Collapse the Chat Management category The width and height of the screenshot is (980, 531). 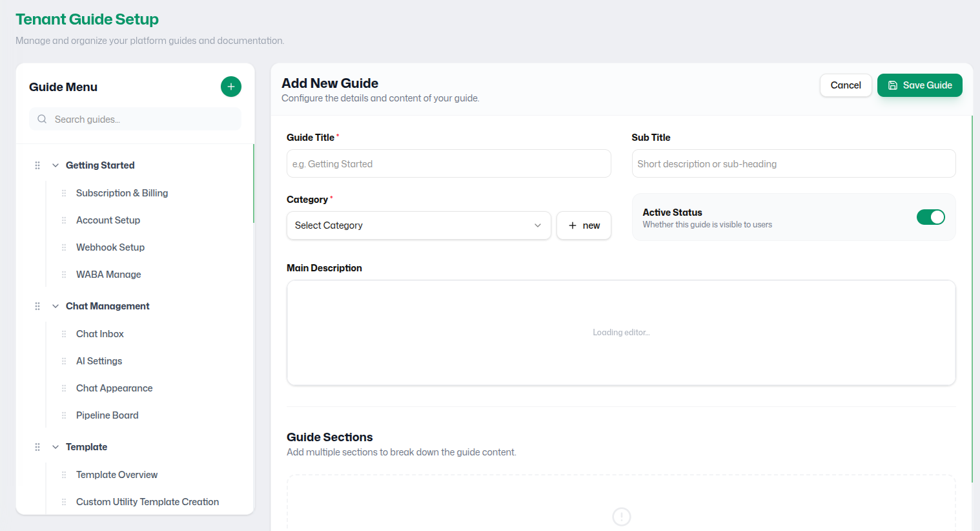pyautogui.click(x=56, y=306)
